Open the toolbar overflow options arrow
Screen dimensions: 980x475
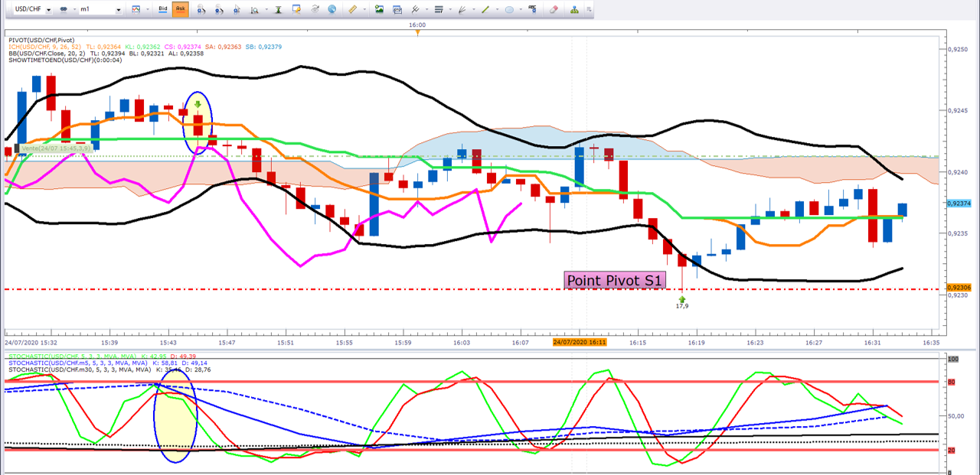point(589,9)
